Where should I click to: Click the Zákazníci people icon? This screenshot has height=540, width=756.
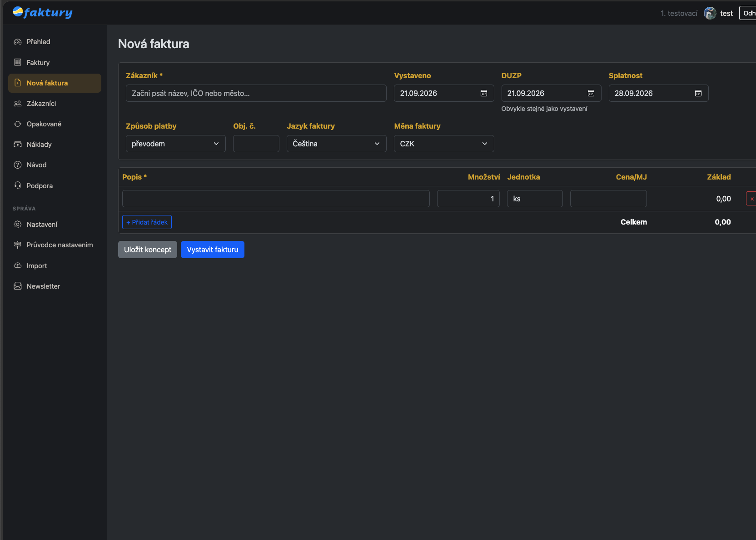(18, 104)
